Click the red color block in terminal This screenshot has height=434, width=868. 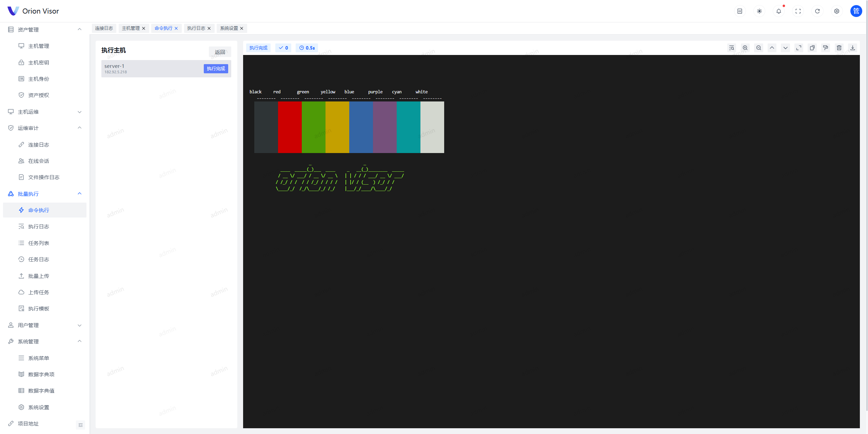pos(290,127)
